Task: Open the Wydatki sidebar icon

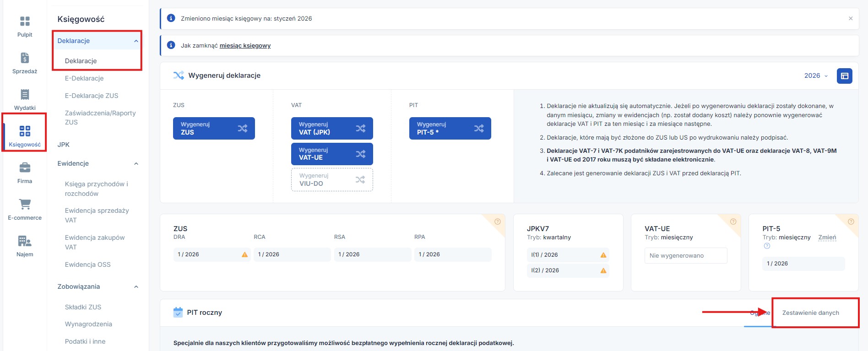Action: [25, 95]
